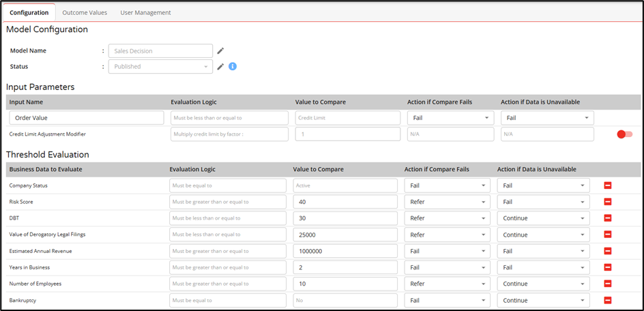Delete the Estimated Annual Revenue row
This screenshot has height=311, width=644.
pos(607,251)
